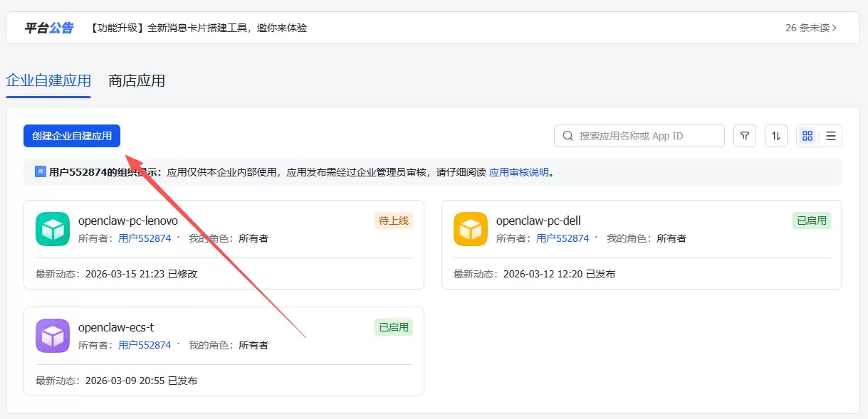Switch to the 商店应用 tab

[137, 80]
